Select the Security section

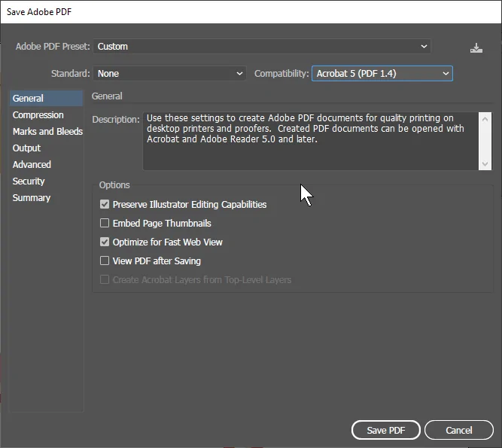(29, 181)
